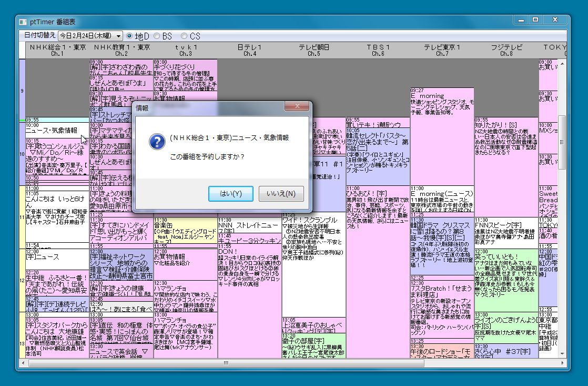Select 12:00 福祉ネットワーク on NHK教育
Image resolution: width=588 pixels, height=386 pixels.
click(121, 264)
